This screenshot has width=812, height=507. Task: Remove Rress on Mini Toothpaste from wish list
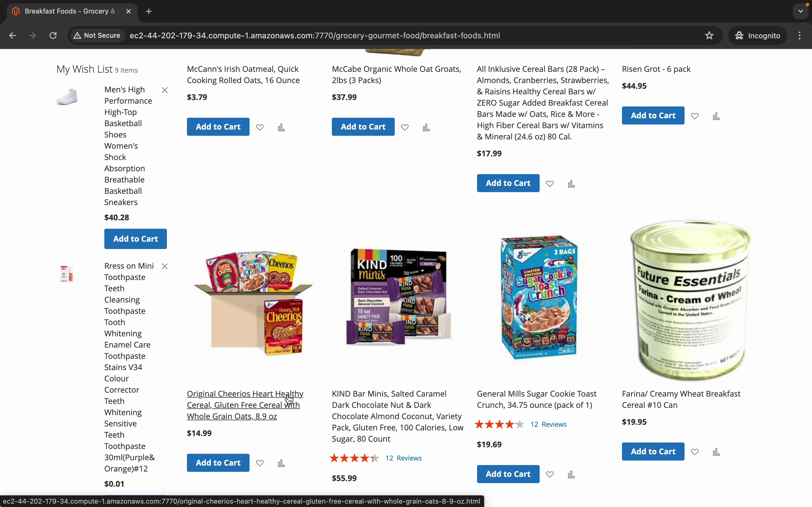pos(165,266)
